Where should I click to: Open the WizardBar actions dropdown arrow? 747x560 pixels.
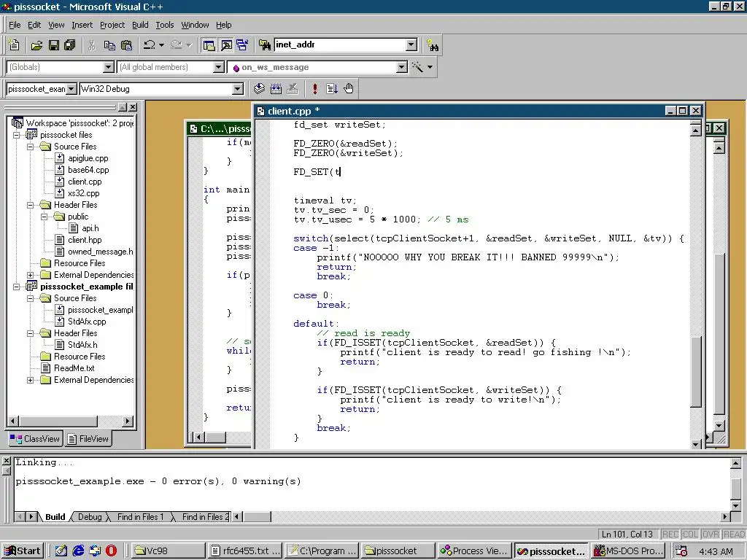point(430,67)
